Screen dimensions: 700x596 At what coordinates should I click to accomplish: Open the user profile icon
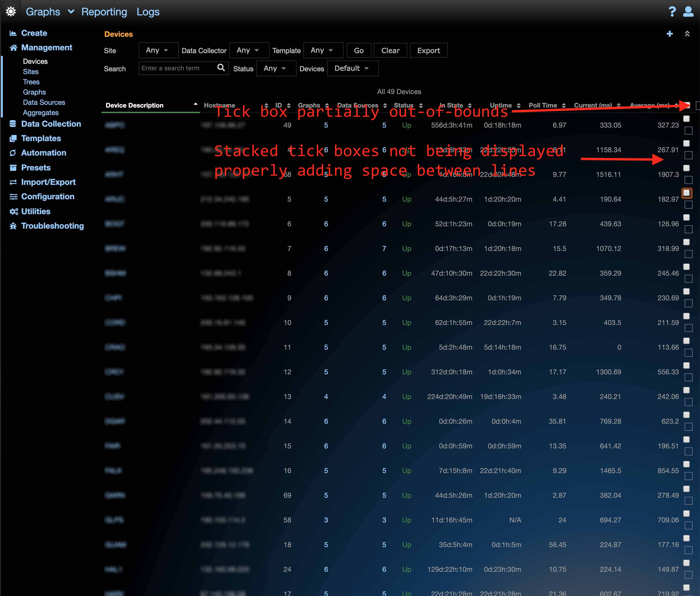click(x=688, y=11)
